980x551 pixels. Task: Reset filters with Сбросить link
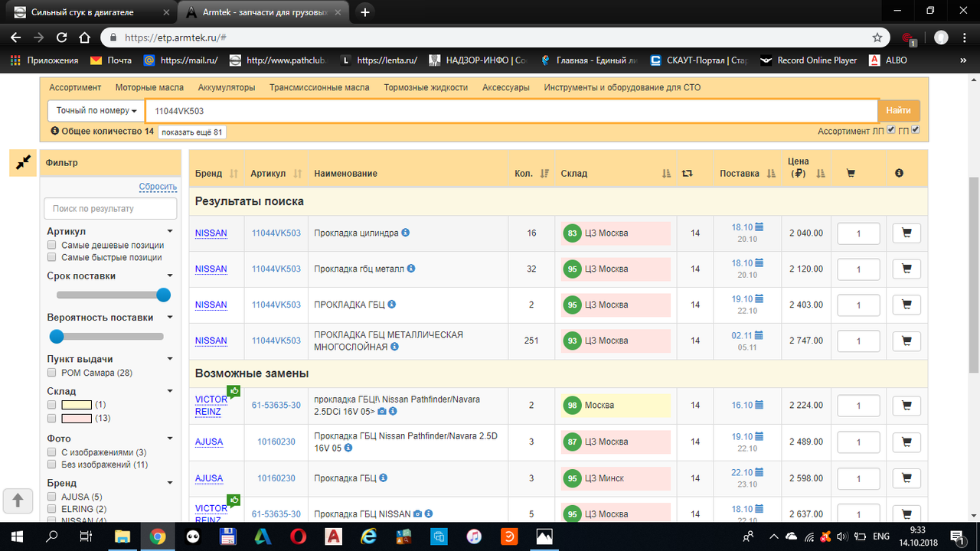pos(158,187)
